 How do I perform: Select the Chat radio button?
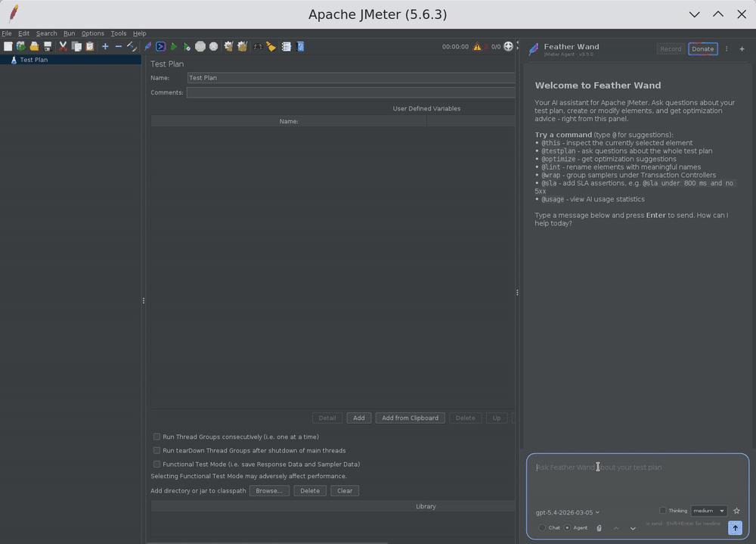tap(542, 527)
